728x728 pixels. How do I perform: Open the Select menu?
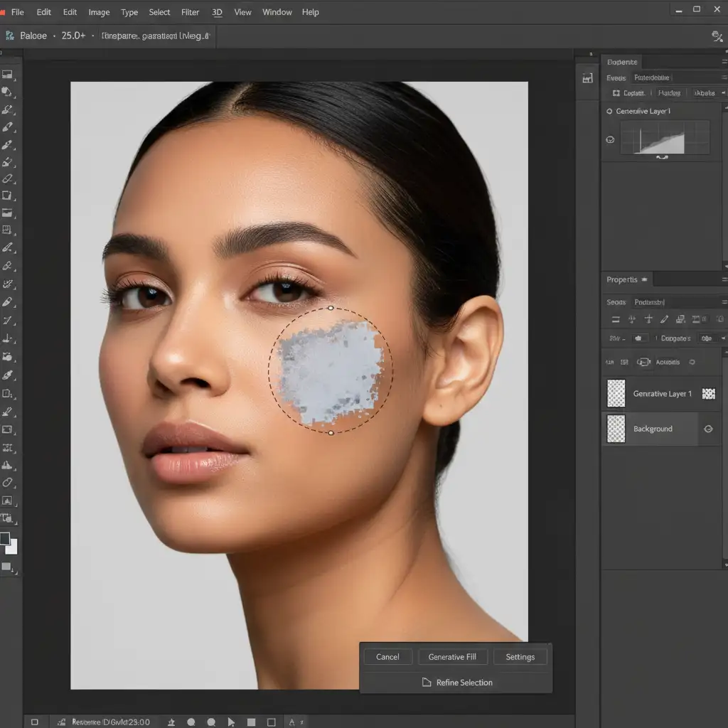tap(159, 12)
